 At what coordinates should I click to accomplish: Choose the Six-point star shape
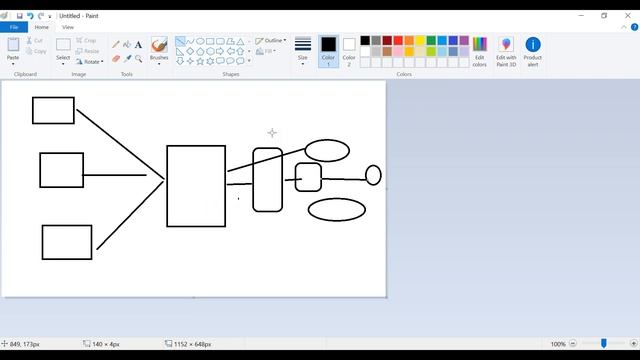point(210,61)
